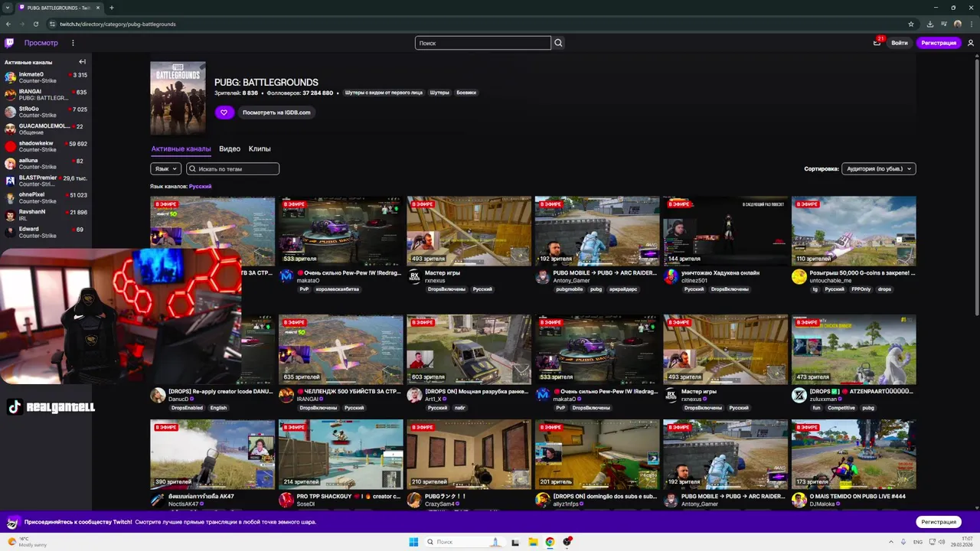Click the королевскаябитва stream tag
Screen dimensions: 980x551
pos(338,289)
